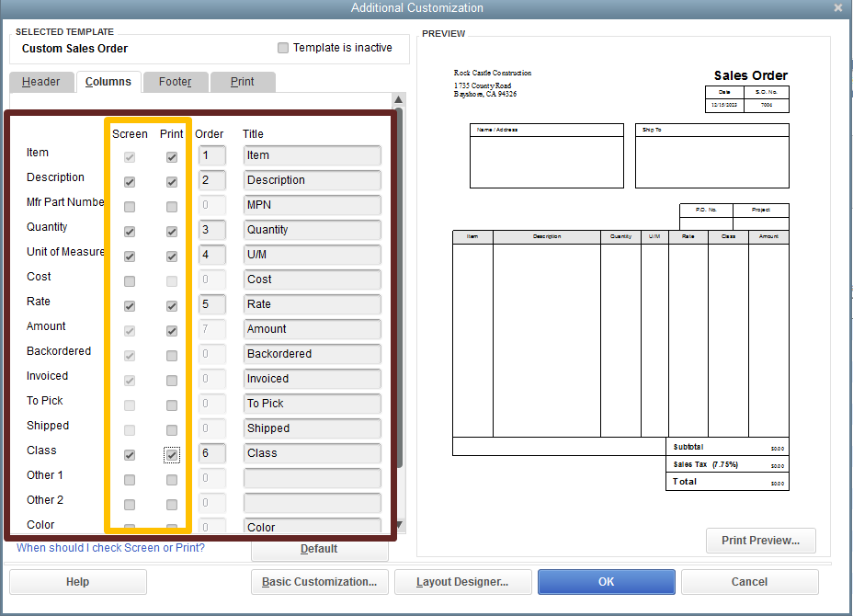This screenshot has width=853, height=616.
Task: Enable Print for Other 1
Action: point(172,480)
